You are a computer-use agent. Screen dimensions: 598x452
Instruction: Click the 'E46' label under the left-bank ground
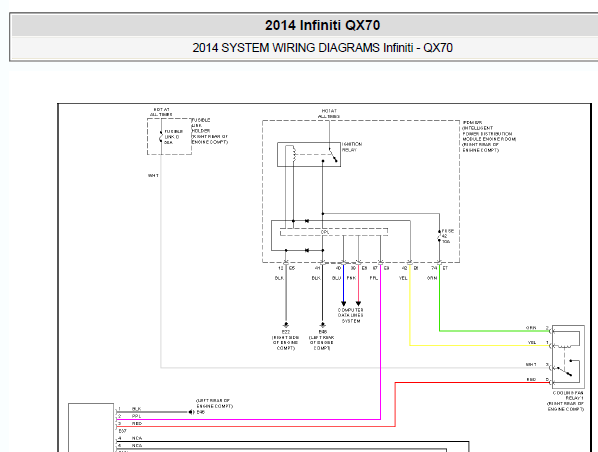322,332
